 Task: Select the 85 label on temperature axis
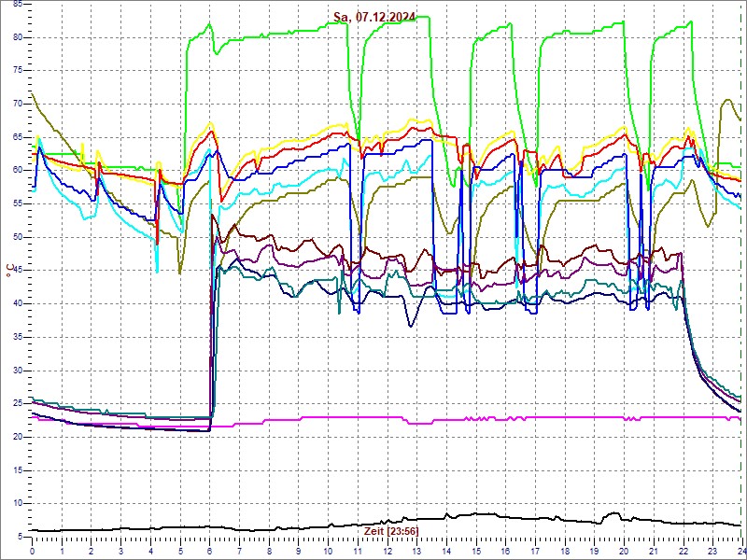tap(18, 4)
